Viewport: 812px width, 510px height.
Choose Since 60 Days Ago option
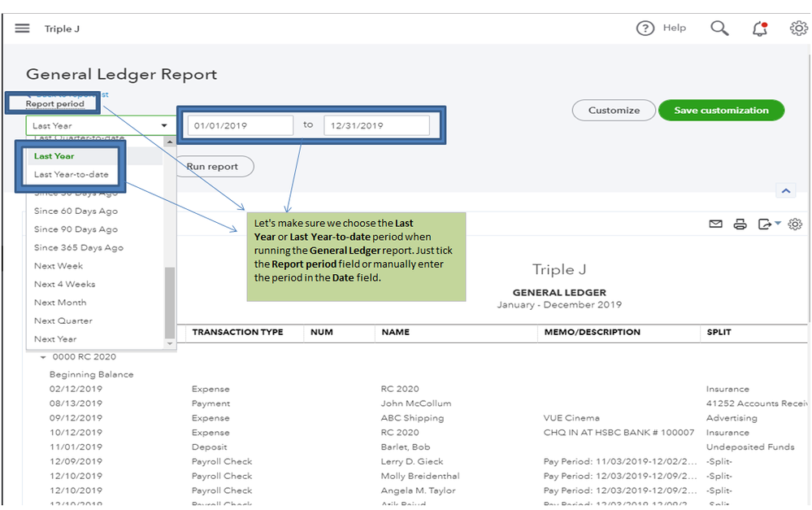pyautogui.click(x=76, y=211)
